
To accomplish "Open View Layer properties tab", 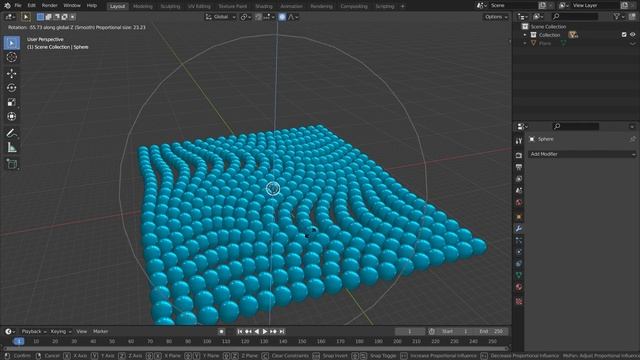I will coord(519,179).
